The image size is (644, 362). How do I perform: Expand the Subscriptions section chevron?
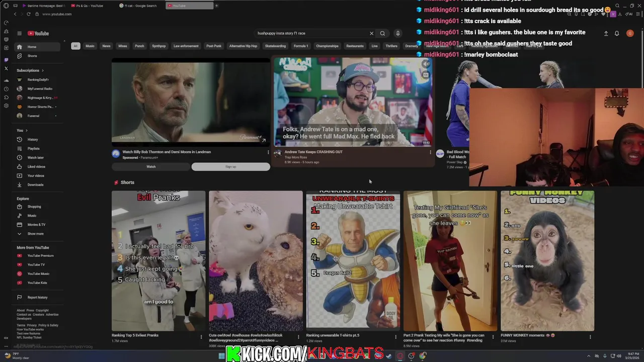(x=43, y=70)
